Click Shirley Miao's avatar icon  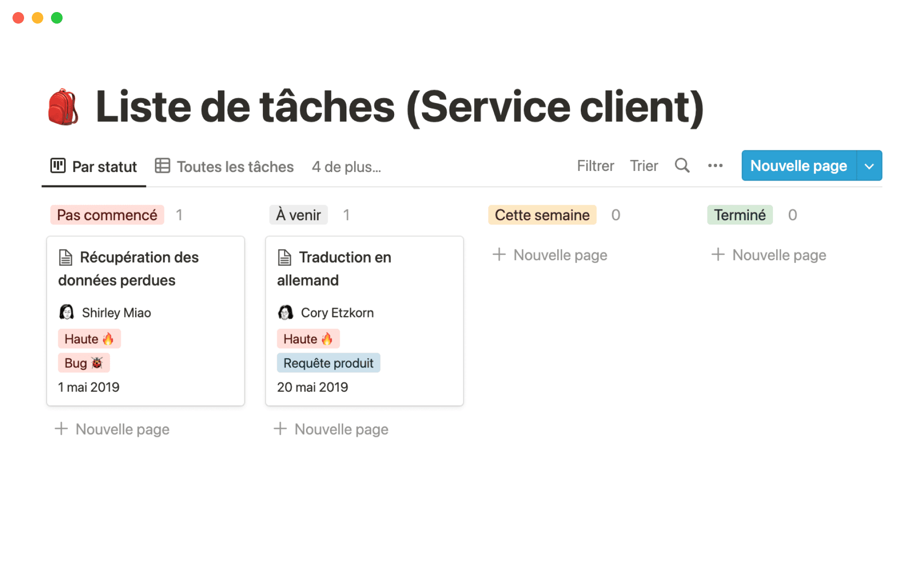(x=66, y=313)
